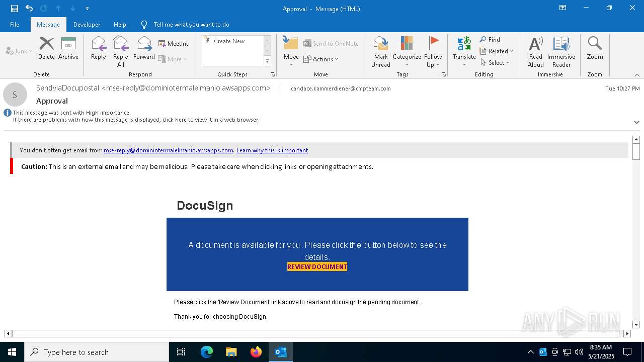This screenshot has width=644, height=362.
Task: Click the Follow Up flag
Action: 433,51
